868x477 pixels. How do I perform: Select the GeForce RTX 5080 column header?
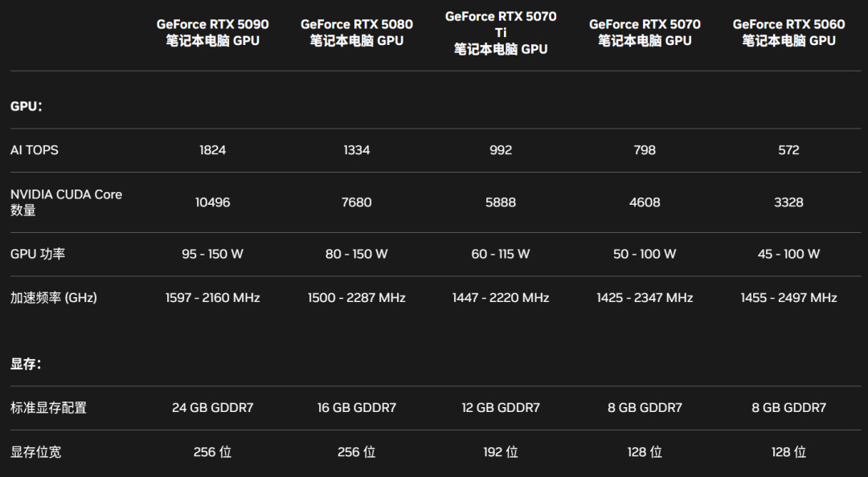tap(357, 32)
